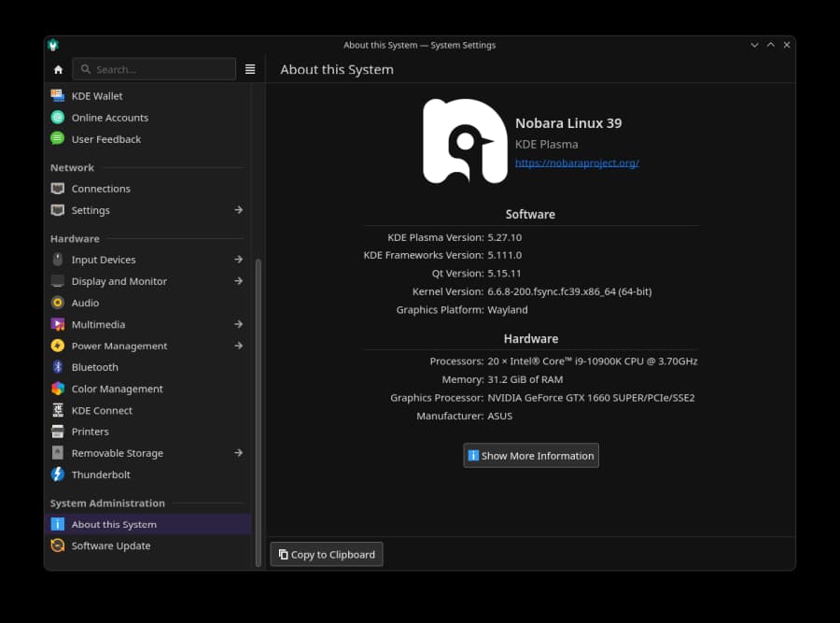Click the Nobara Linux logo
The width and height of the screenshot is (840, 623).
[465, 141]
